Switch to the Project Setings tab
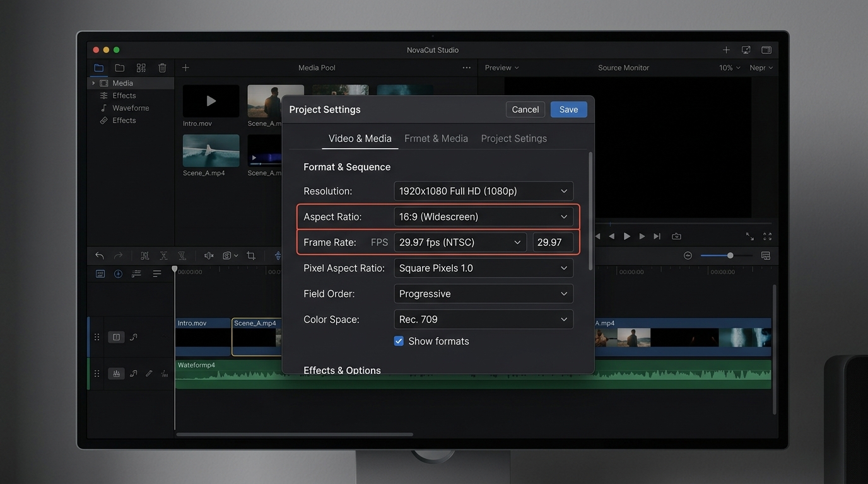The width and height of the screenshot is (868, 484). tap(514, 139)
